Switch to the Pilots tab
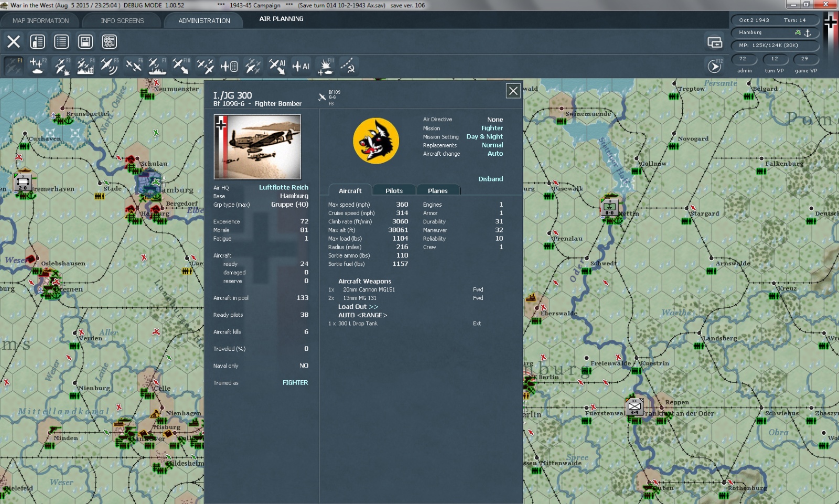This screenshot has height=504, width=839. (x=394, y=191)
